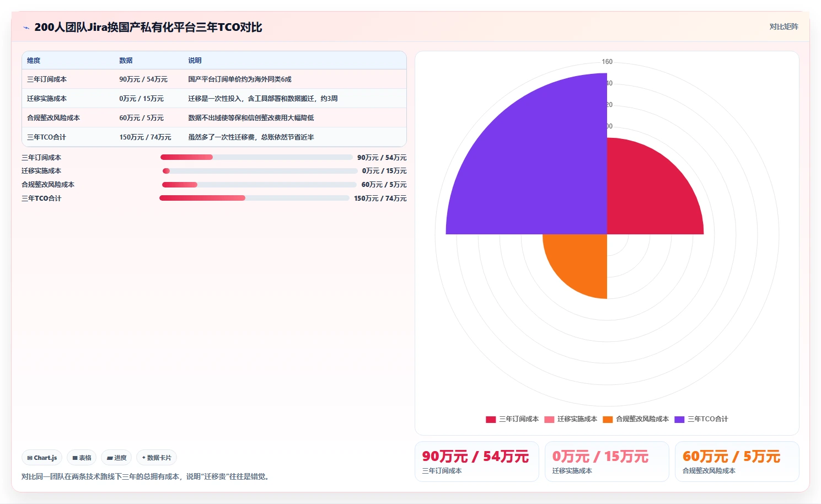The width and height of the screenshot is (821, 504).
Task: Click description starting 虽然多了一次性迁移费
Action: [251, 137]
